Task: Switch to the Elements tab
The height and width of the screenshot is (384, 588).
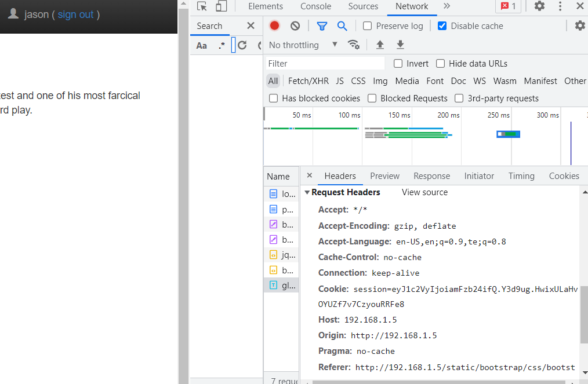Action: click(266, 6)
